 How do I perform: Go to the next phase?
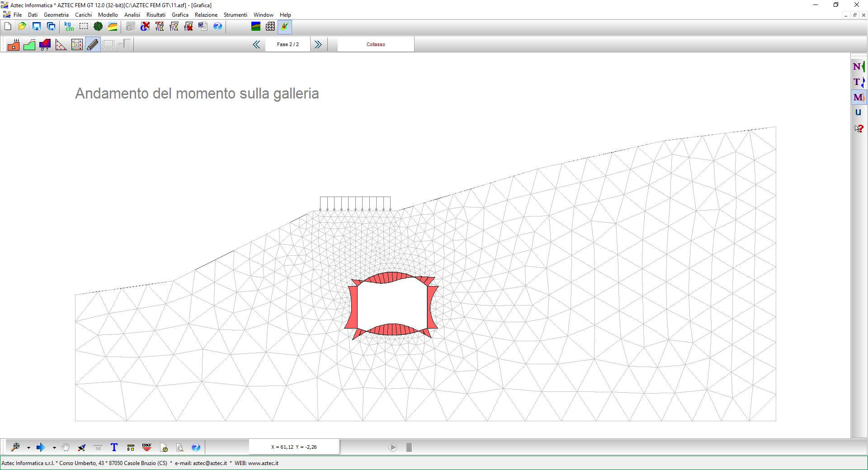point(318,44)
